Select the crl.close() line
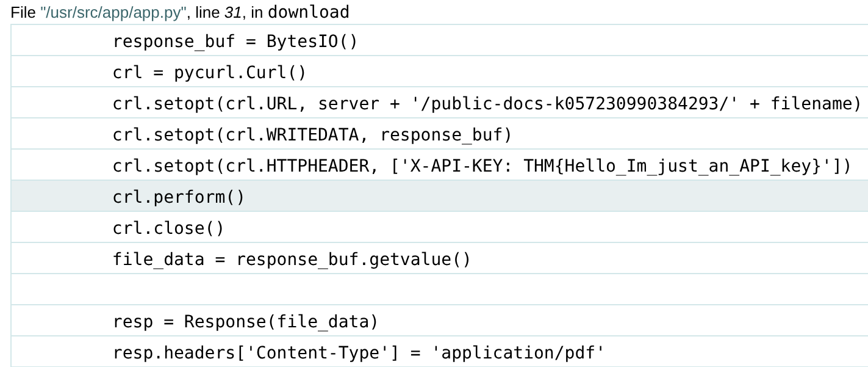This screenshot has height=367, width=868. coord(168,228)
